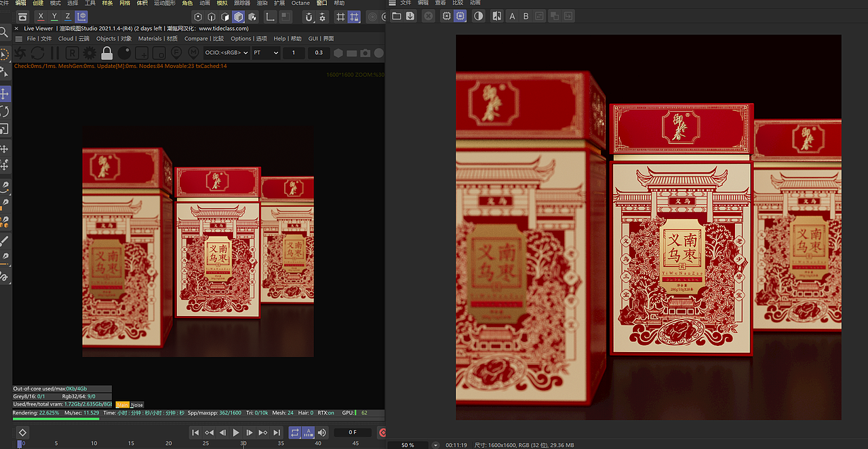Go to next keyframe
The height and width of the screenshot is (449, 868).
[x=263, y=432]
